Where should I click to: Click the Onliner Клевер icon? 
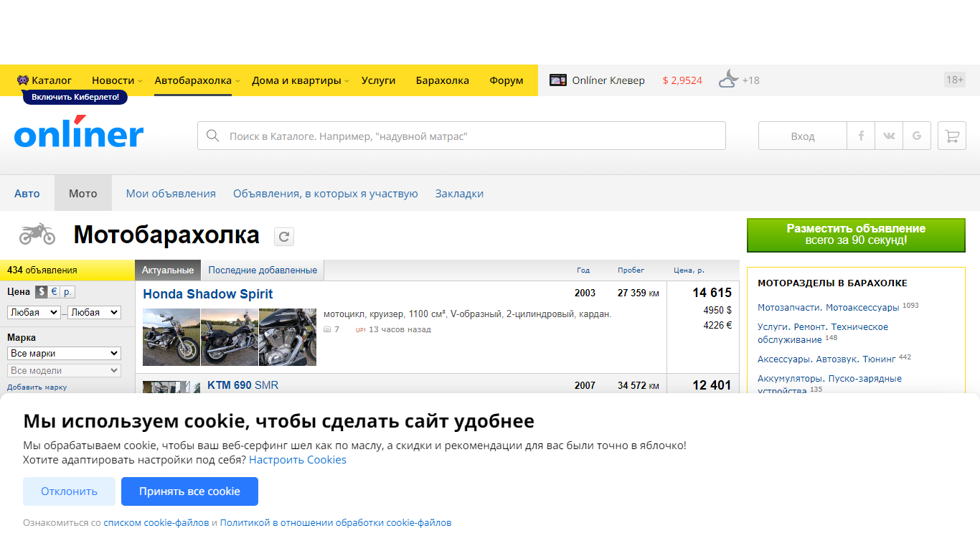pyautogui.click(x=558, y=80)
